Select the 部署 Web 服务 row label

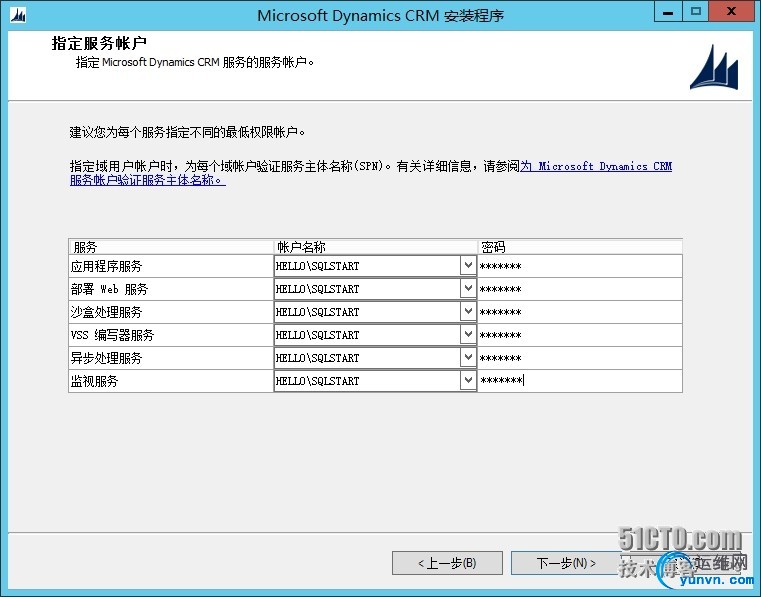(x=109, y=289)
